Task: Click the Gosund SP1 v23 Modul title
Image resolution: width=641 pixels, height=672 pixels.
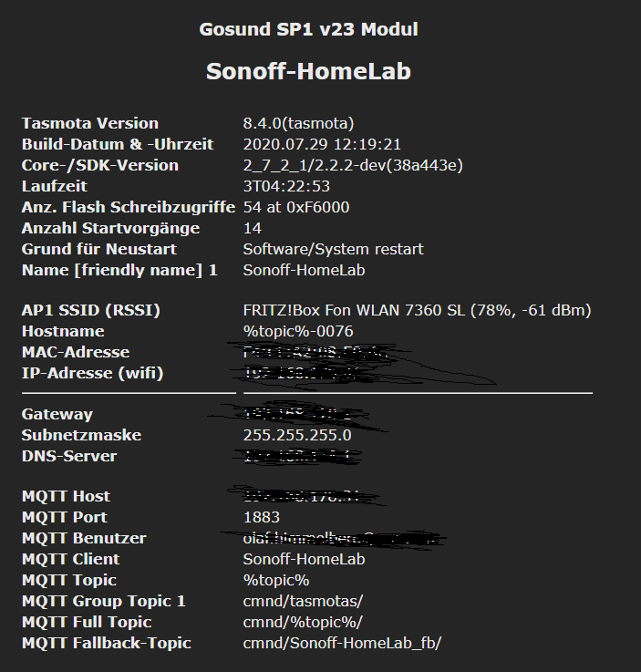Action: click(308, 29)
